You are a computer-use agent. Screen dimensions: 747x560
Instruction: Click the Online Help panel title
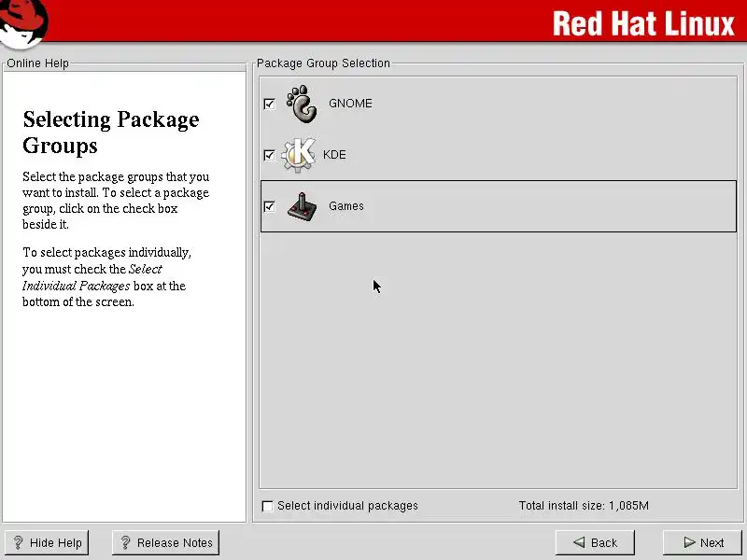click(x=37, y=63)
